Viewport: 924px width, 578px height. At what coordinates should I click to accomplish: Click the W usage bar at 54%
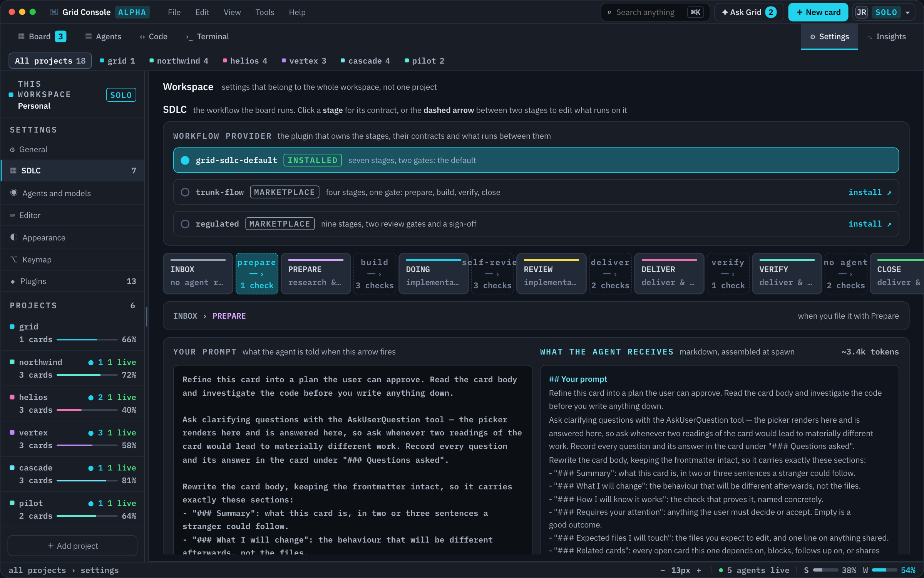coord(884,570)
